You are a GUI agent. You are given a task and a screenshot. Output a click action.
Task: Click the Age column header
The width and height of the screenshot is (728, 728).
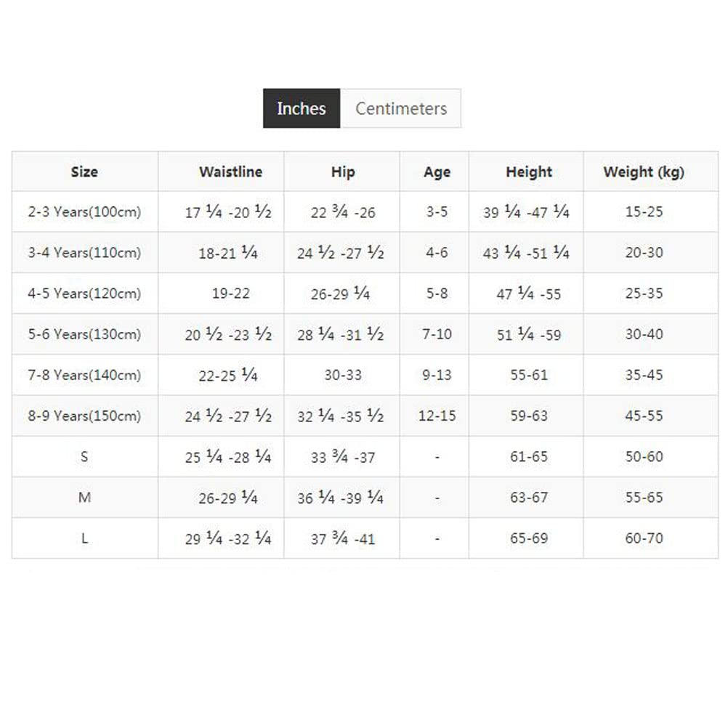[x=437, y=171]
